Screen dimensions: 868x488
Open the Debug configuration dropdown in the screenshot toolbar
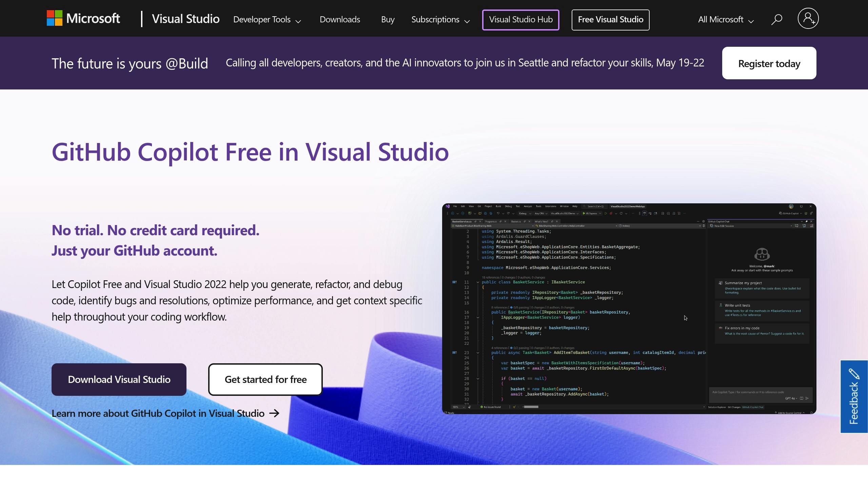point(525,213)
